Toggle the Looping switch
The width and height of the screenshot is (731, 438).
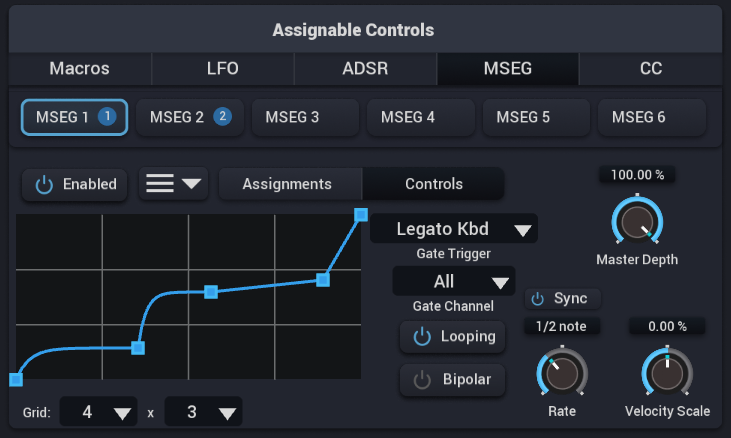coord(452,336)
